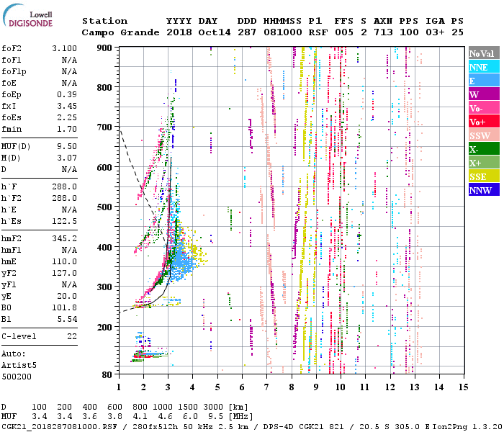Click the 15 MHz frequency axis label
Viewport: 504px width, 432px height.
(x=463, y=387)
